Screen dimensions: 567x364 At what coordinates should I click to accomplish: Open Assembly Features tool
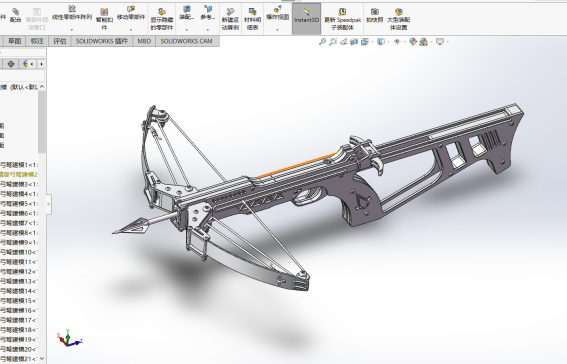coord(187,13)
